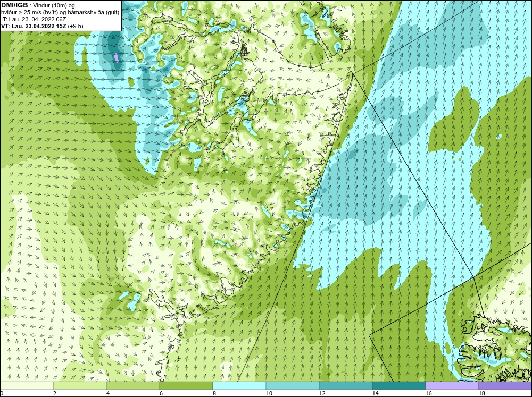Viewport: 532px width, 397px height.
Task: Click the scale label '14'
Action: (376, 393)
